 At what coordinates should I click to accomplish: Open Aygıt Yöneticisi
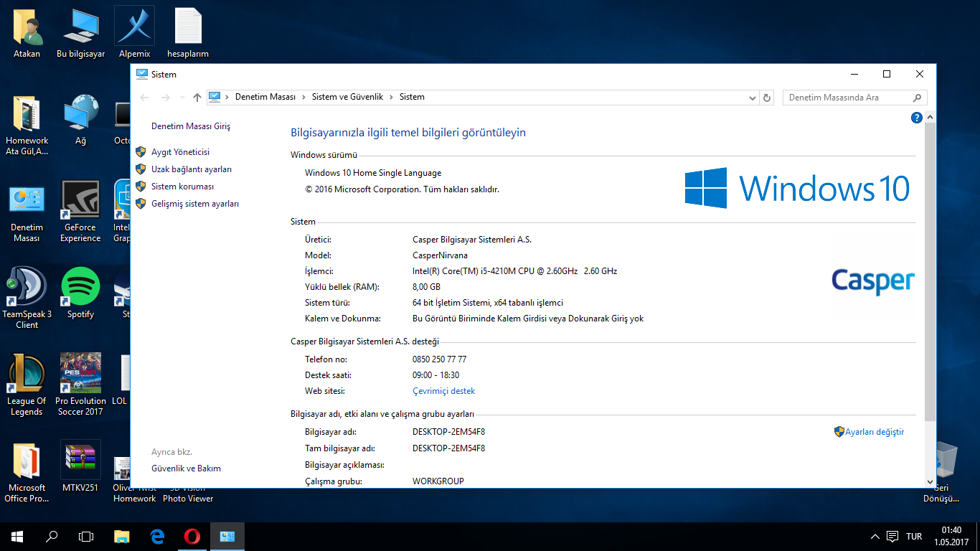pos(180,152)
